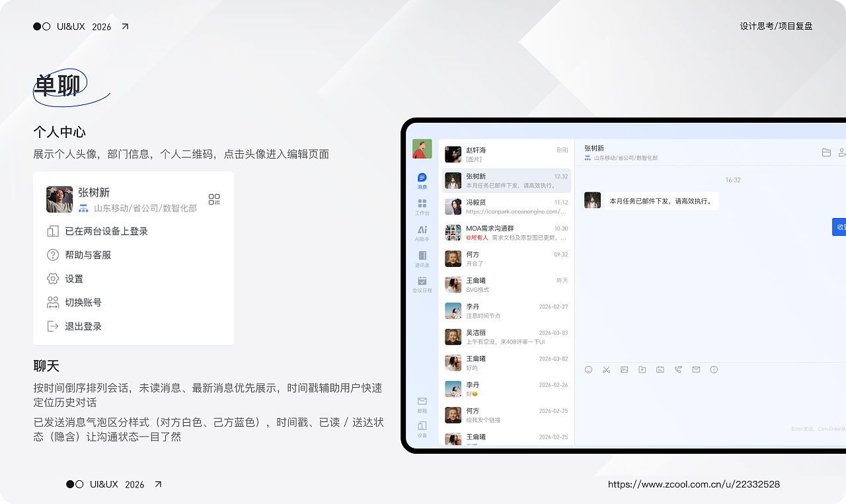Screen dimensions: 846x504
Task: Show the personal QR code icon
Action: pos(214,199)
